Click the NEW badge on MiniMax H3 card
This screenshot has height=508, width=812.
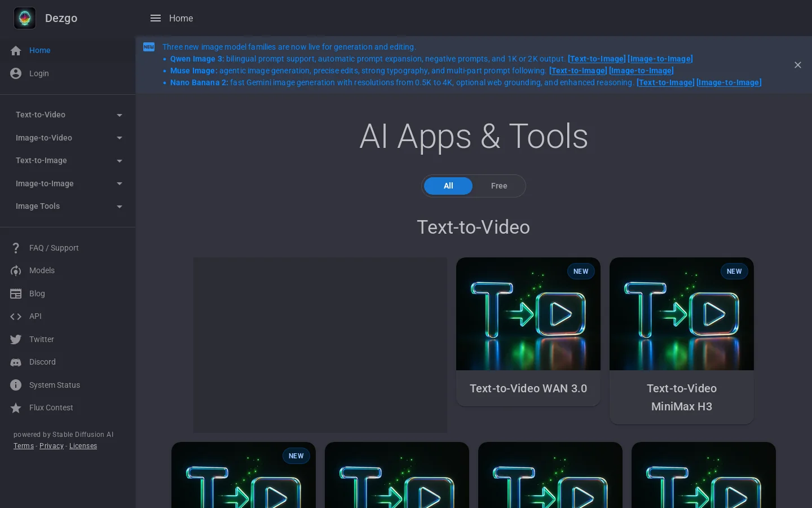(734, 271)
